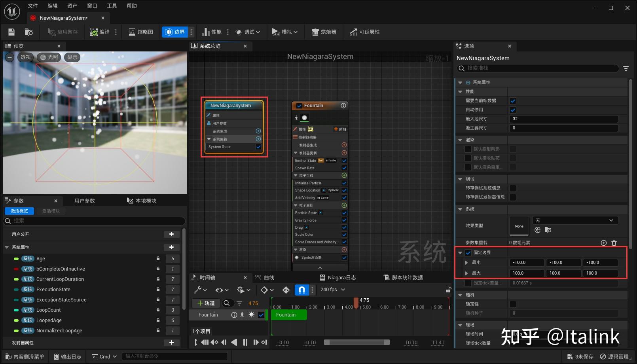Collapse the 粒子更新 group in Fountain emitter
The width and height of the screenshot is (637, 364).
[296, 205]
